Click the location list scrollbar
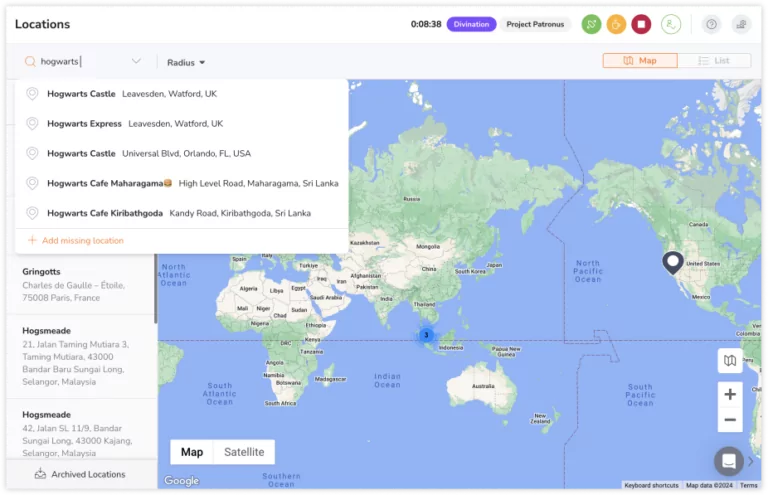768x495 pixels. click(x=156, y=288)
